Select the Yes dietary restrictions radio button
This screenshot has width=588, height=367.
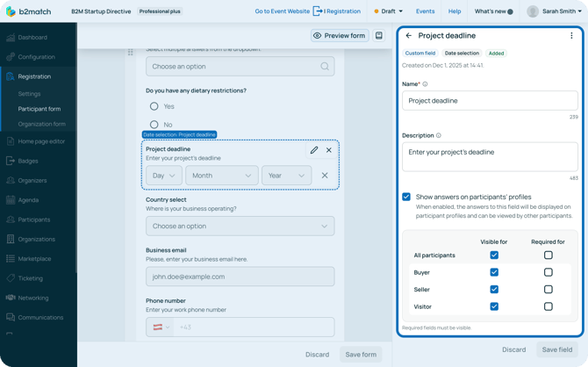(154, 106)
